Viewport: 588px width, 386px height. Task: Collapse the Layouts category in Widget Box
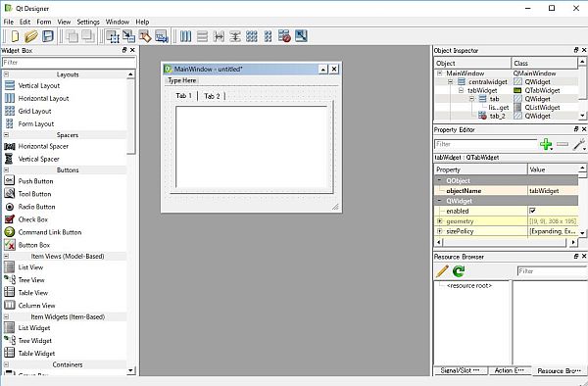click(x=7, y=74)
